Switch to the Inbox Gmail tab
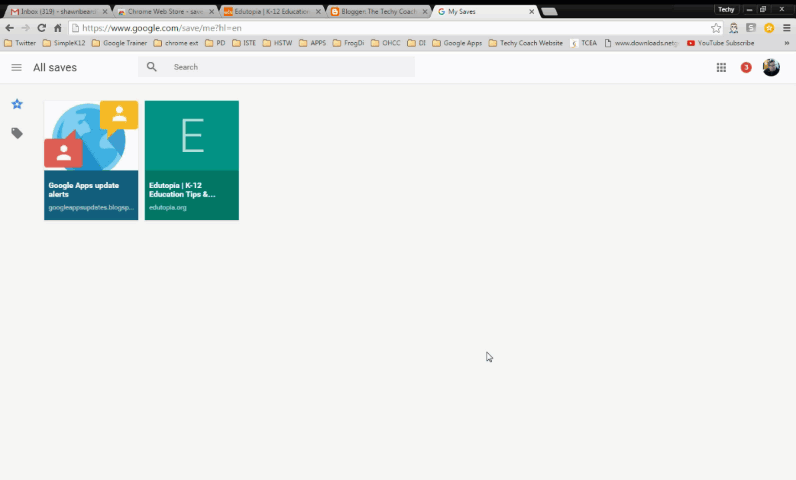The width and height of the screenshot is (796, 480). (x=55, y=11)
